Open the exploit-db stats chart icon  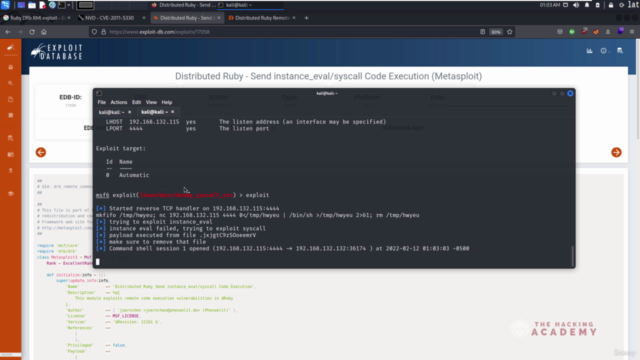coord(589,51)
